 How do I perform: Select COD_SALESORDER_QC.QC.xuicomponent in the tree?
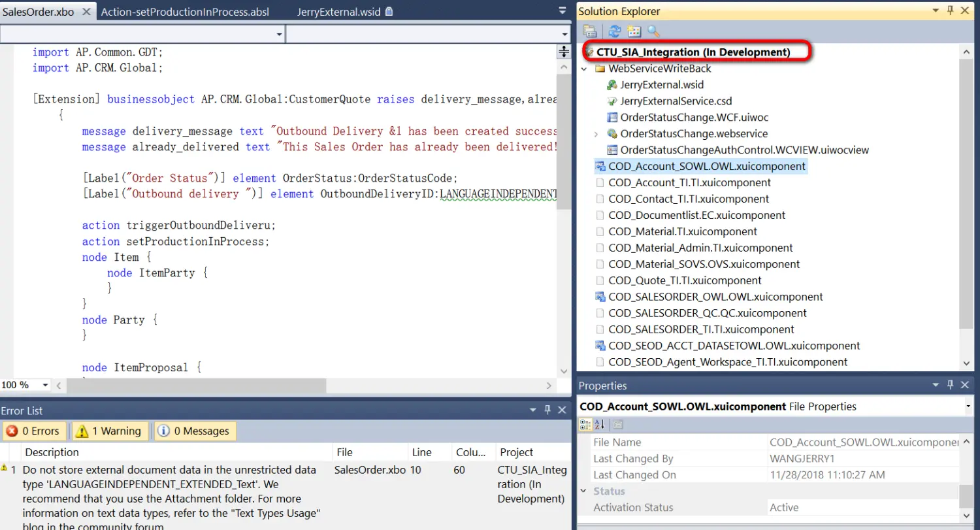708,313
